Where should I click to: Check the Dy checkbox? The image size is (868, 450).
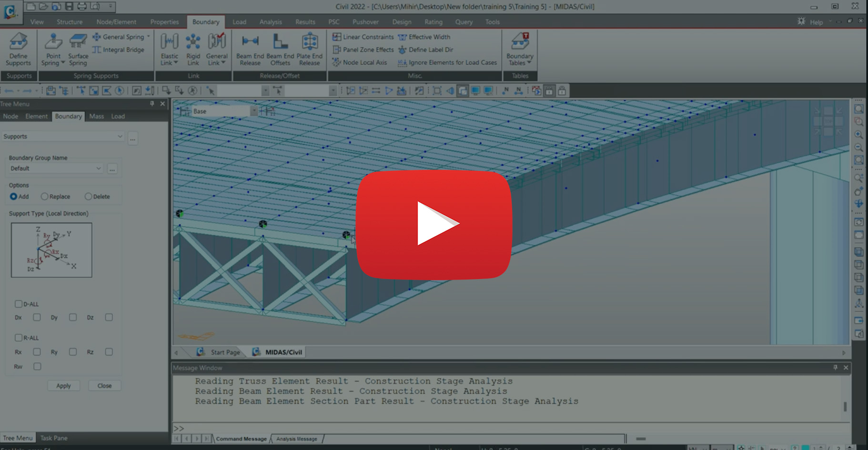pos(73,317)
